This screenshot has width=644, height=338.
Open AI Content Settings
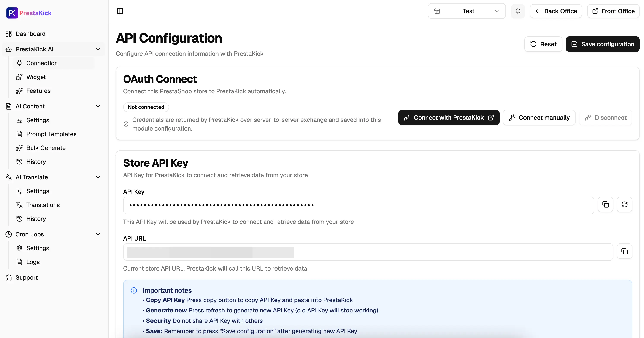click(x=38, y=120)
